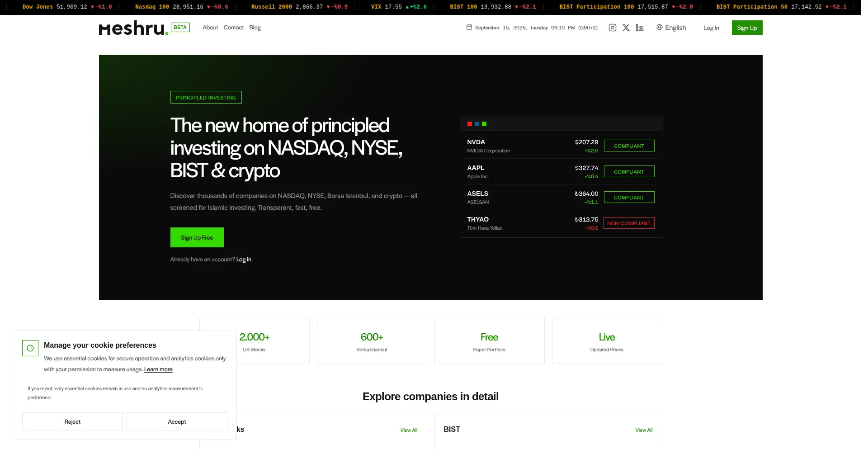Reject analytics cookies

pyautogui.click(x=72, y=421)
